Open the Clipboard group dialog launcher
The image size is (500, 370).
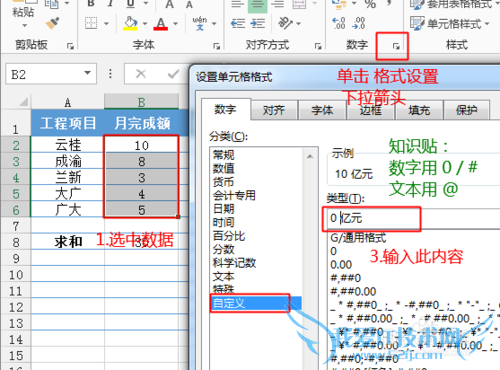[x=70, y=46]
